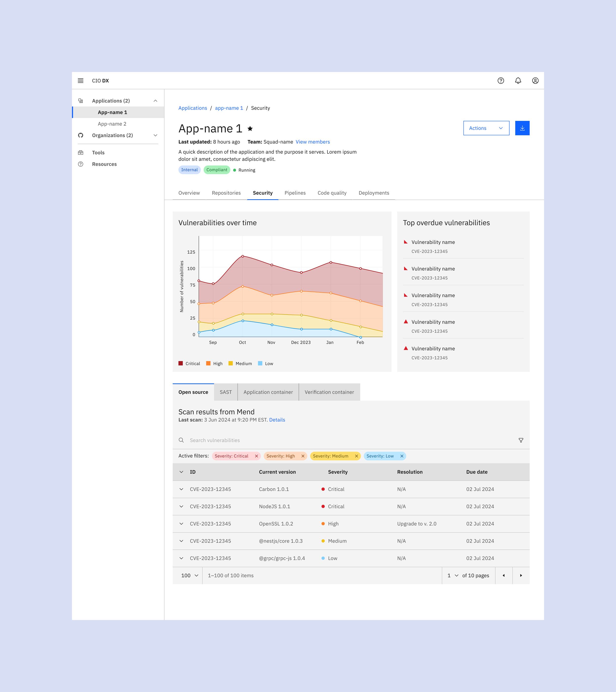The image size is (616, 692).
Task: Select the Verification container tab
Action: point(329,392)
